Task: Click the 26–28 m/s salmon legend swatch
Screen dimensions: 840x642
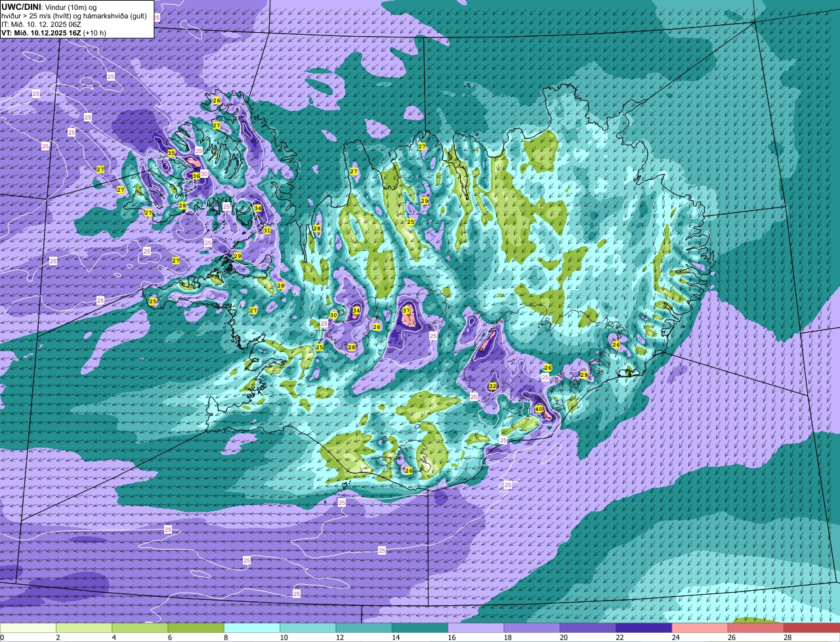Action: tap(756, 628)
